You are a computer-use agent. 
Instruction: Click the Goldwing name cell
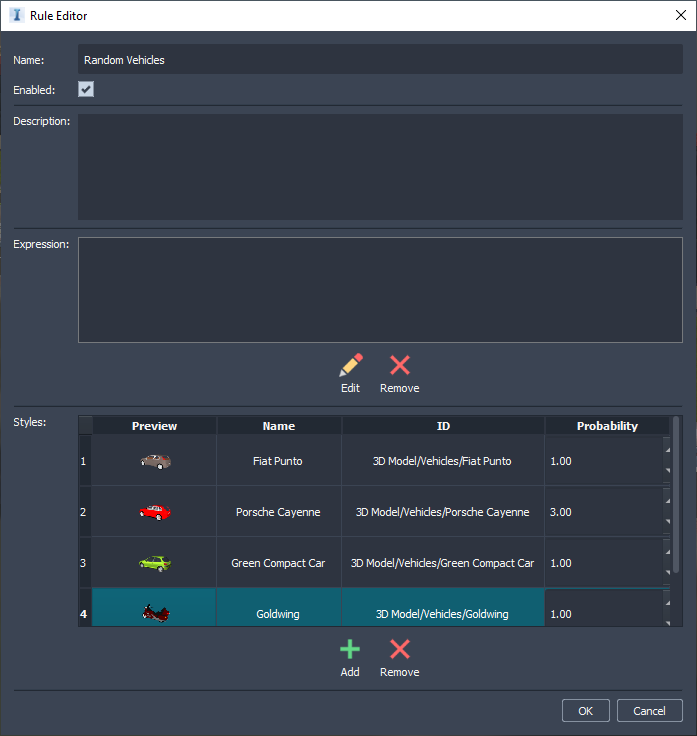(279, 607)
